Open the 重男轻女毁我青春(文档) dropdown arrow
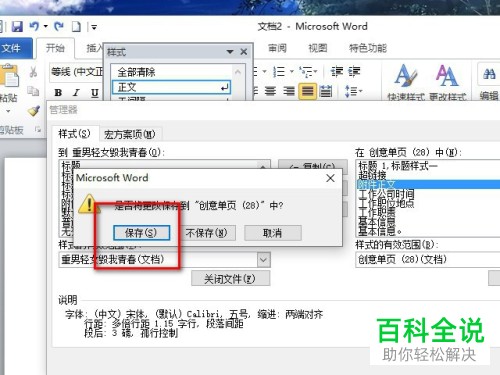 click(x=263, y=260)
